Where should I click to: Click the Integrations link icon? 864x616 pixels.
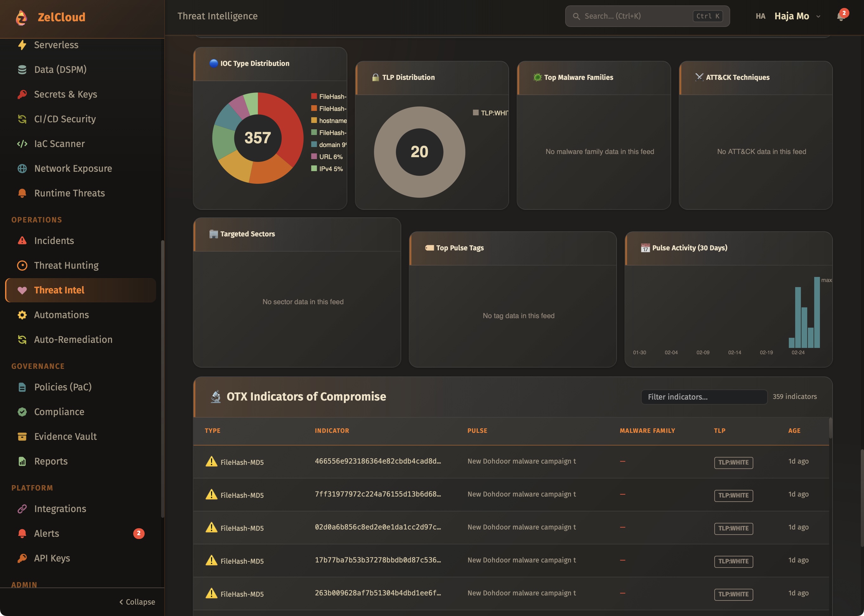coord(22,509)
